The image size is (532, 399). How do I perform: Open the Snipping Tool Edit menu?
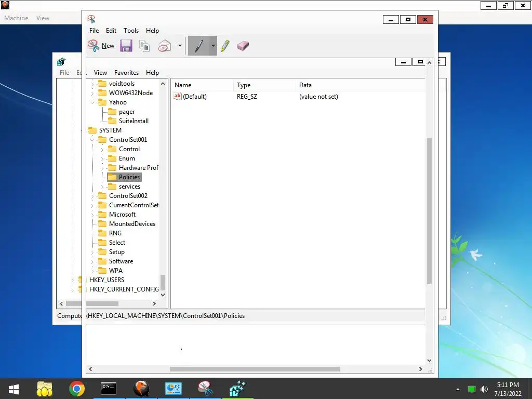pyautogui.click(x=111, y=31)
